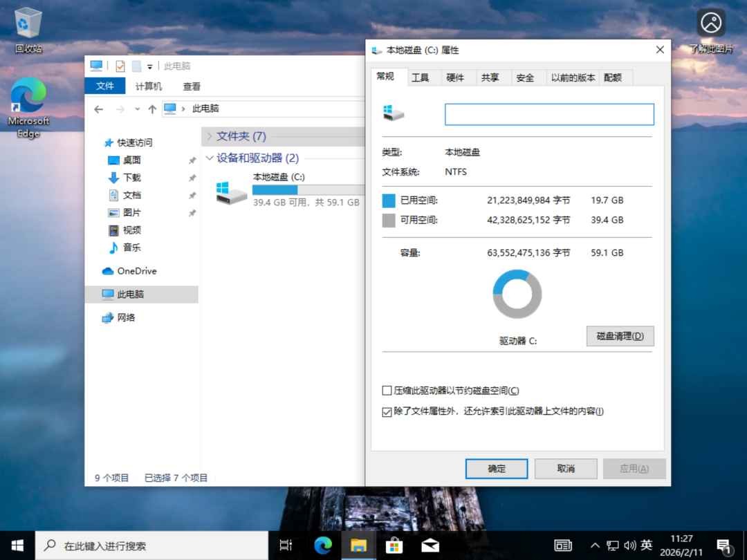Show hidden system tray icons
Viewport: 747px width, 560px height.
click(595, 545)
